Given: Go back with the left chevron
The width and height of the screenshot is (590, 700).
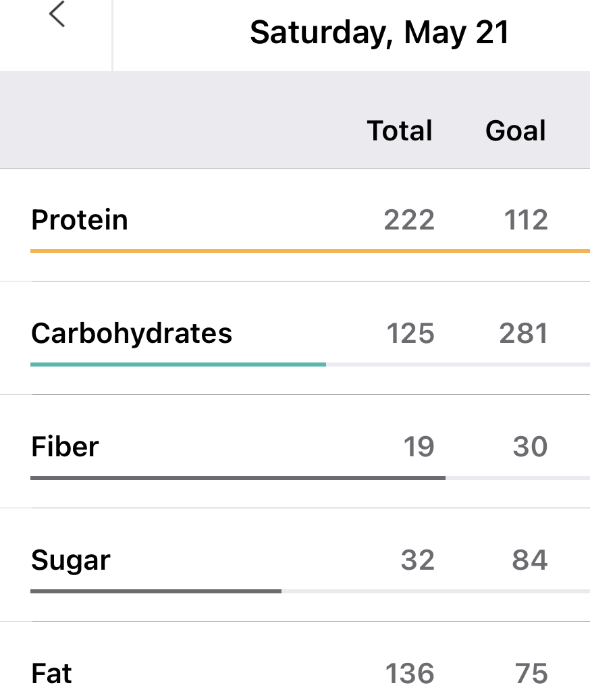Looking at the screenshot, I should 57,15.
